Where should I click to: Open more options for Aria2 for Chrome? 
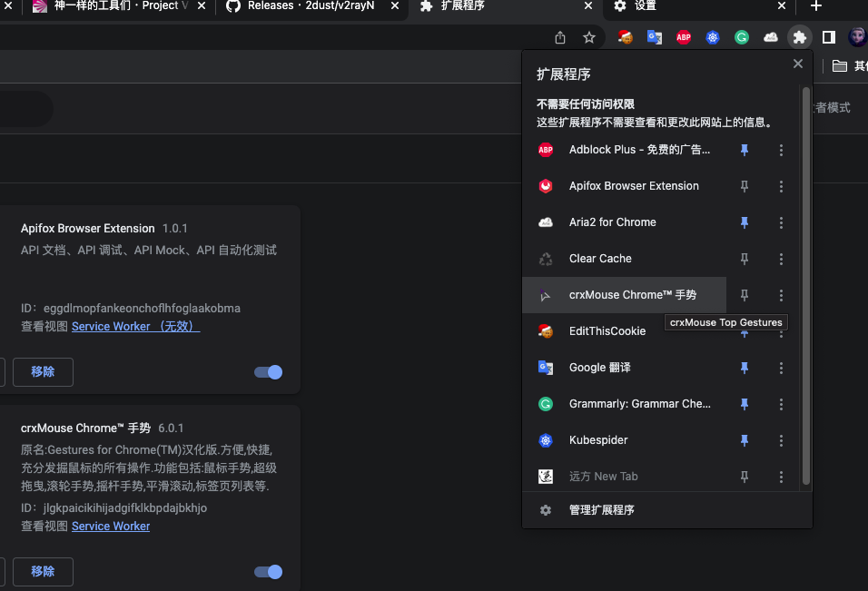coord(781,222)
